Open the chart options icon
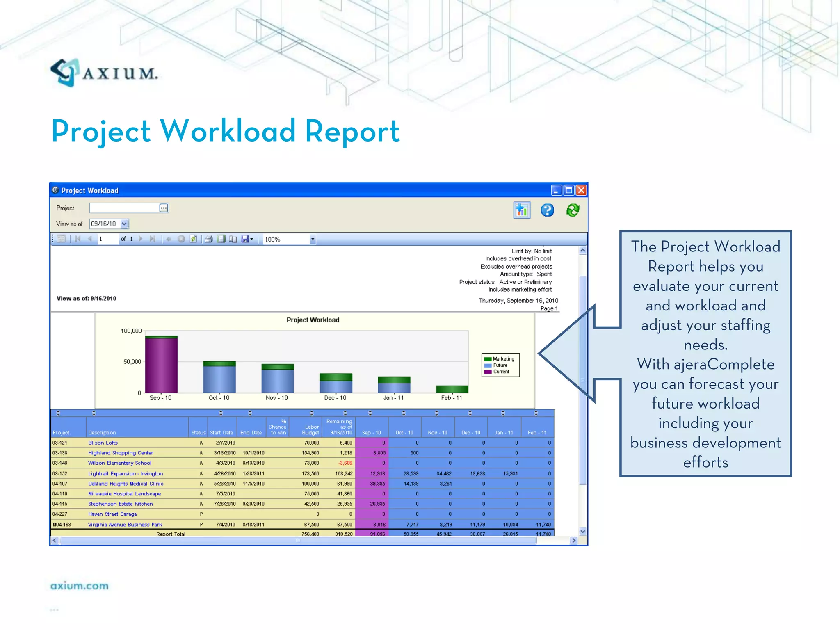The width and height of the screenshot is (840, 630). pyautogui.click(x=521, y=210)
